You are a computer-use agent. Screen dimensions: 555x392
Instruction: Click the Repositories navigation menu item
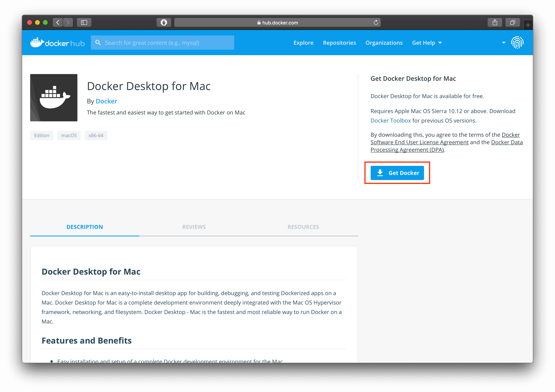click(x=339, y=42)
